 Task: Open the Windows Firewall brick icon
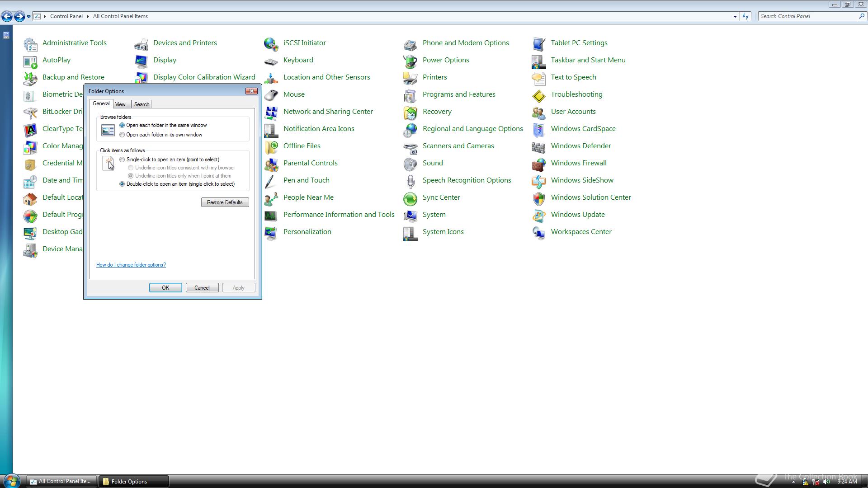(x=539, y=164)
